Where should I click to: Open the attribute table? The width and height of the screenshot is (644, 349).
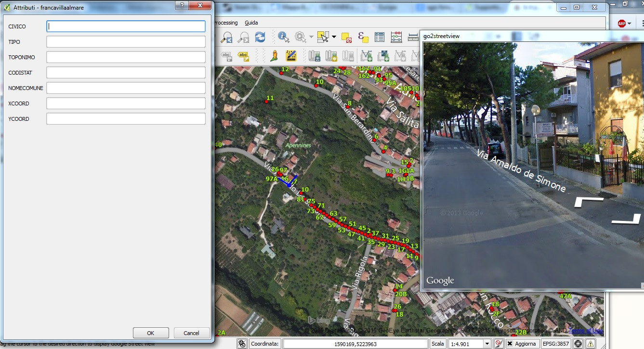380,37
